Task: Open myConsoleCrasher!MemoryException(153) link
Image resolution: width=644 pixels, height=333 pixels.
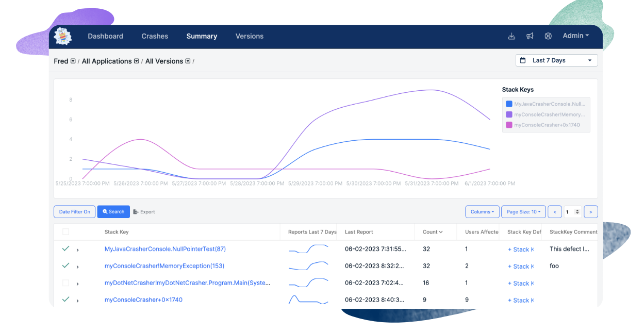Action: (164, 266)
